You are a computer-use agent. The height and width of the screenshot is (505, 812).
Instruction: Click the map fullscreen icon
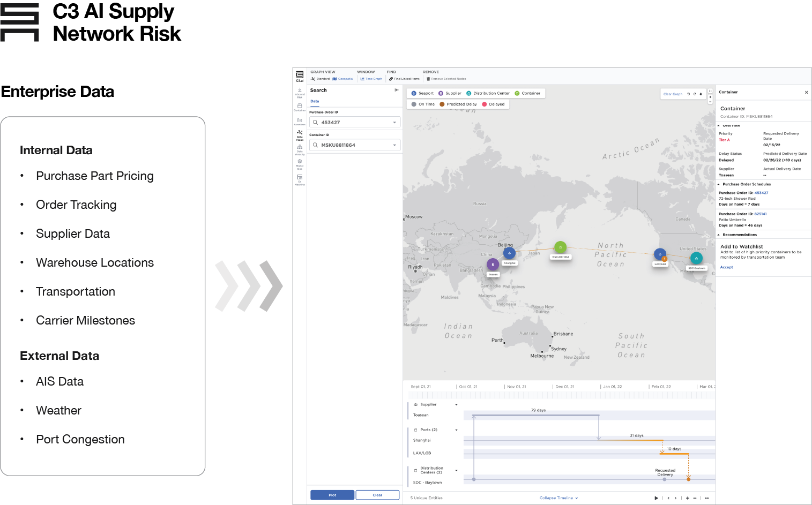pos(710,91)
